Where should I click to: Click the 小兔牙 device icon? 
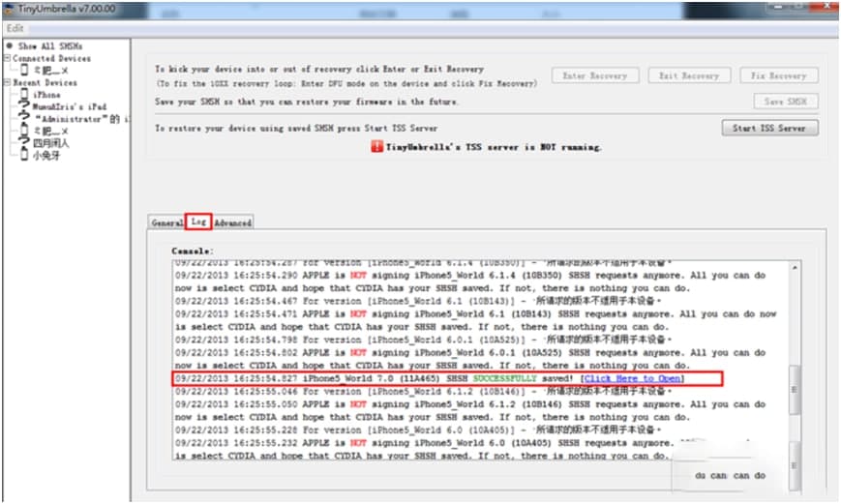coord(24,155)
